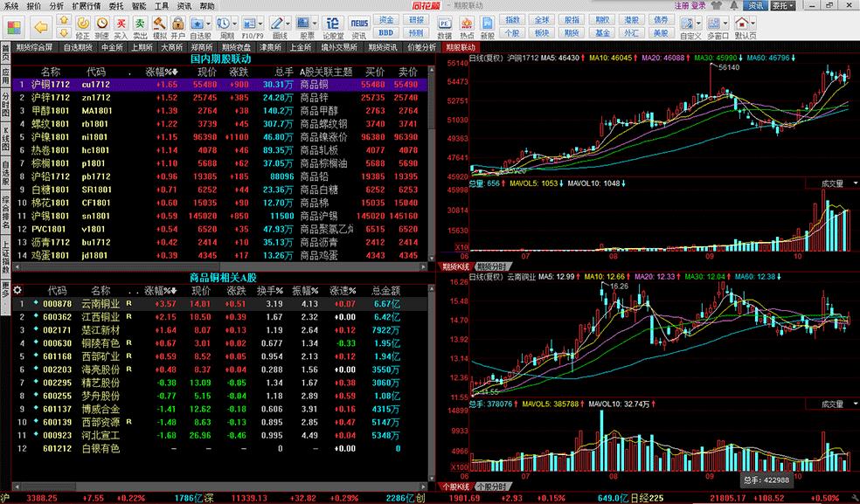The width and height of the screenshot is (860, 504).
Task: Sort futures list by 涨幅% column header
Action: pos(162,72)
